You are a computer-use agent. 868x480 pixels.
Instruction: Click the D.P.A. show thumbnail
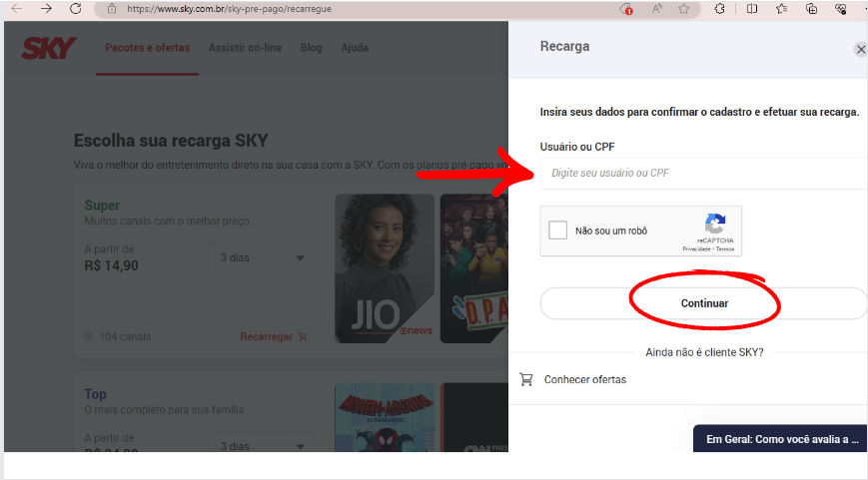point(474,268)
